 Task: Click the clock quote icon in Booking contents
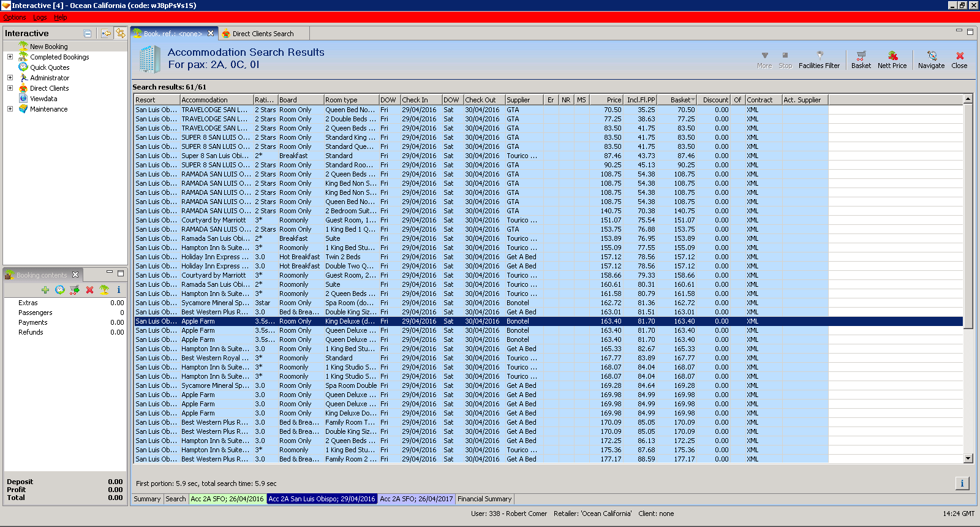pyautogui.click(x=59, y=290)
